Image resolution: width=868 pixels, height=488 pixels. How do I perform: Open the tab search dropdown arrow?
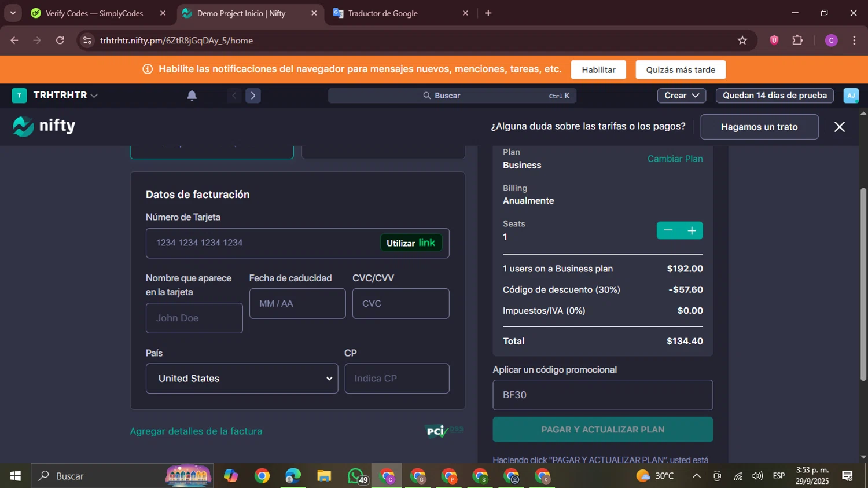tap(13, 13)
